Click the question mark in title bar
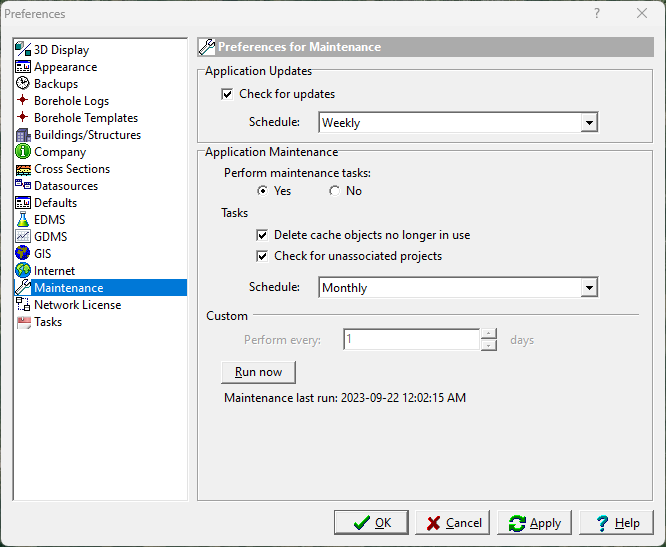 tap(597, 14)
